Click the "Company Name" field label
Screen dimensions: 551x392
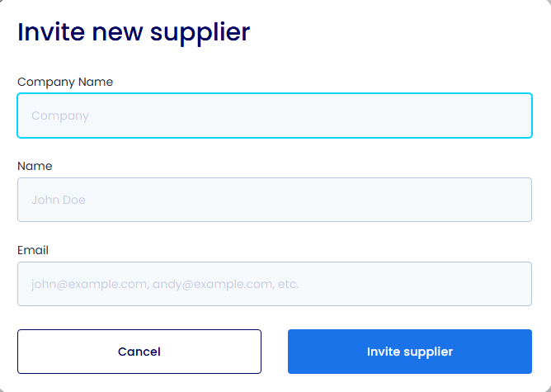click(x=65, y=82)
